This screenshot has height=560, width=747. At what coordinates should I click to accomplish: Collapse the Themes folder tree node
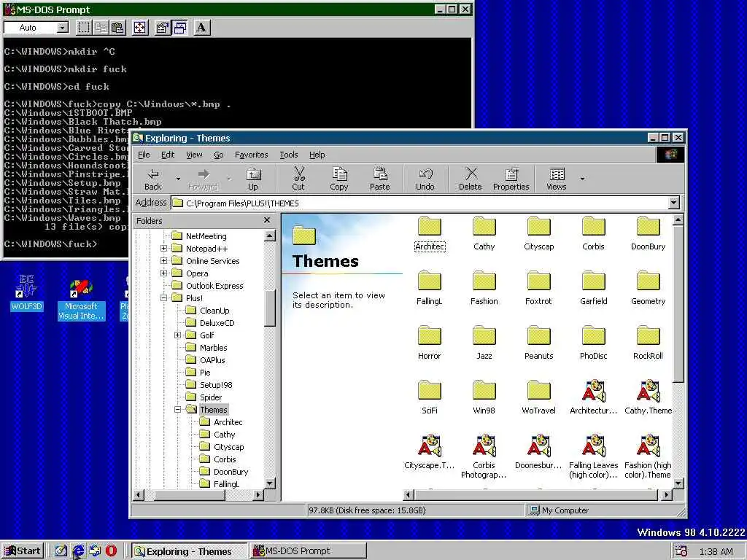[x=177, y=410]
